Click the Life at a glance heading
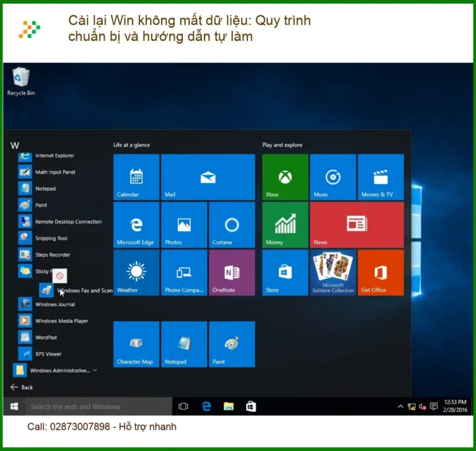 coord(131,145)
